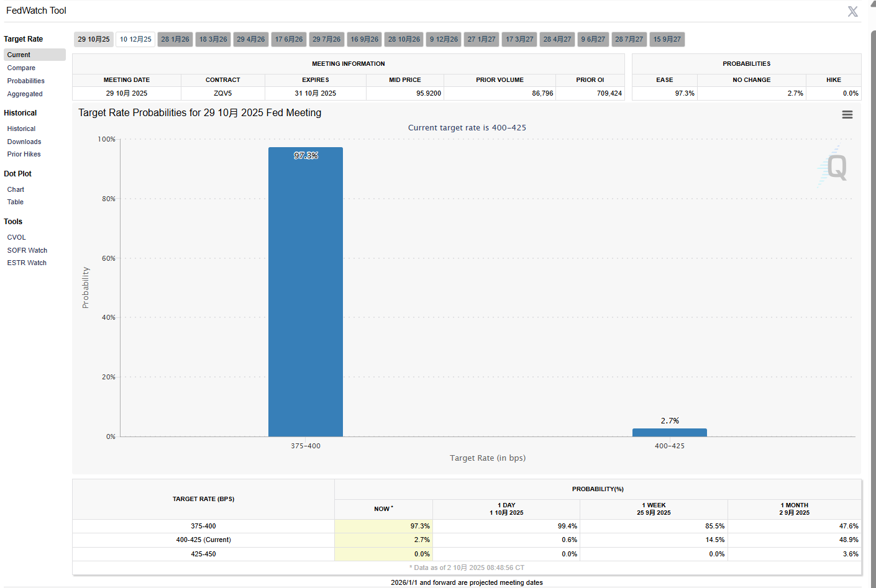The image size is (876, 588).
Task: Open the SOFR Watch tool
Action: (x=27, y=250)
